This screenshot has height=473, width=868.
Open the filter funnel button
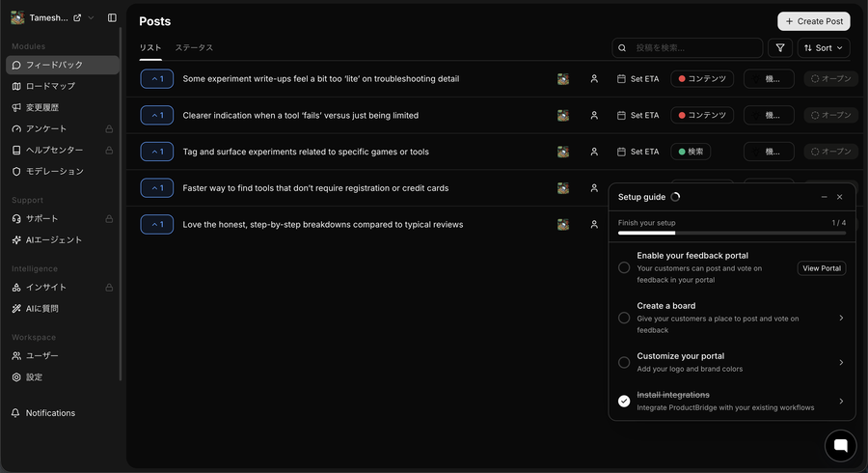click(x=780, y=48)
